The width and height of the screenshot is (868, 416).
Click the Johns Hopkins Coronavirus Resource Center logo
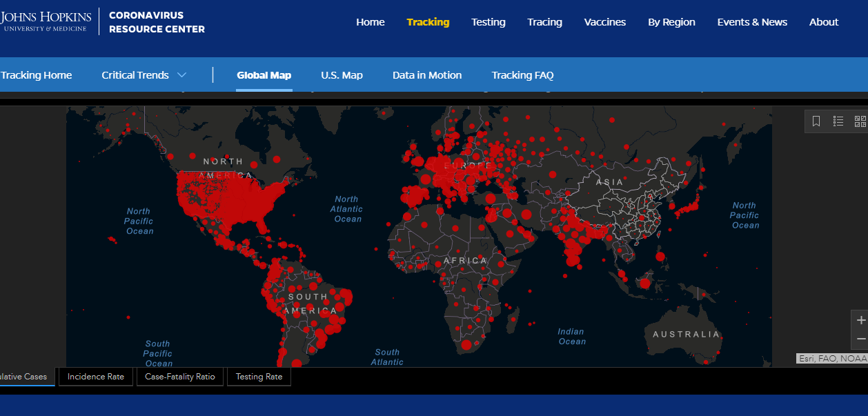coord(102,21)
